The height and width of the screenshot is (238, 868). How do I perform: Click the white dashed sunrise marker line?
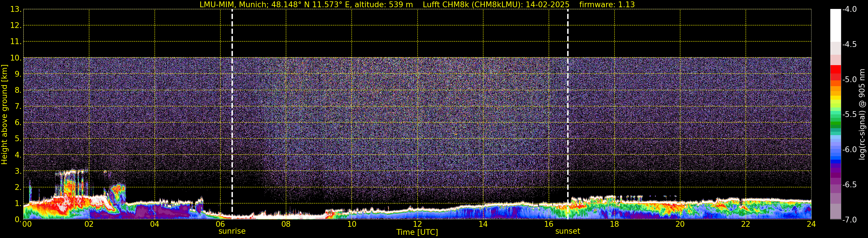click(232, 115)
